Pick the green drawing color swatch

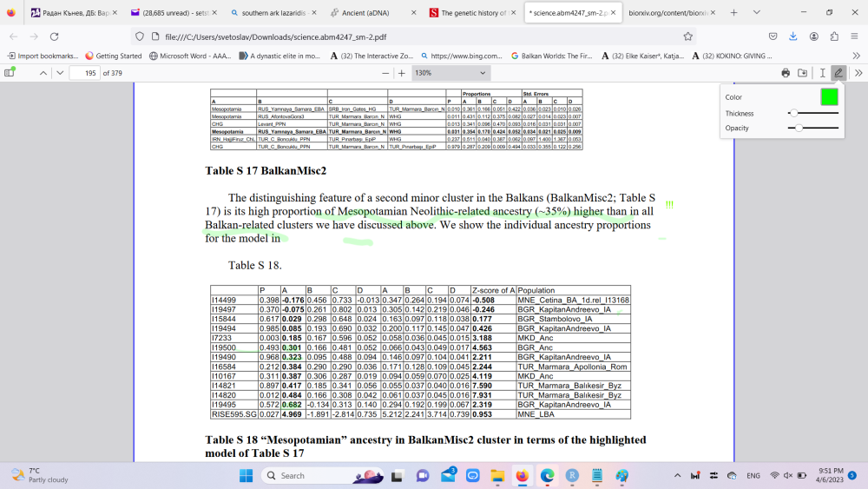tap(829, 97)
